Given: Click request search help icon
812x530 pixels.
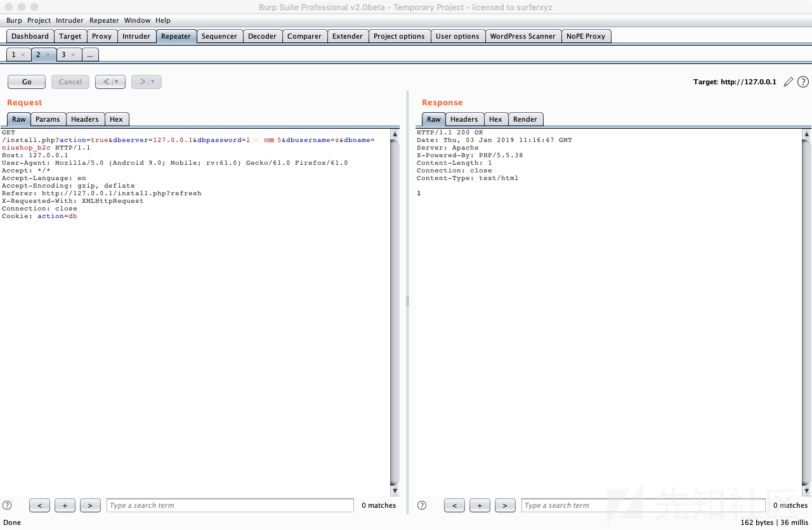Looking at the screenshot, I should pyautogui.click(x=7, y=505).
